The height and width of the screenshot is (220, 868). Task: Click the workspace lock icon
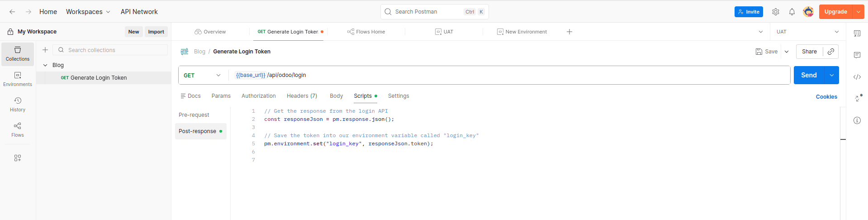[10, 32]
